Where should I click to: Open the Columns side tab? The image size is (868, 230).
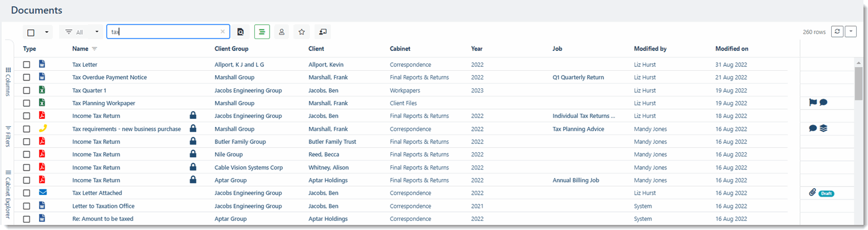click(x=8, y=82)
